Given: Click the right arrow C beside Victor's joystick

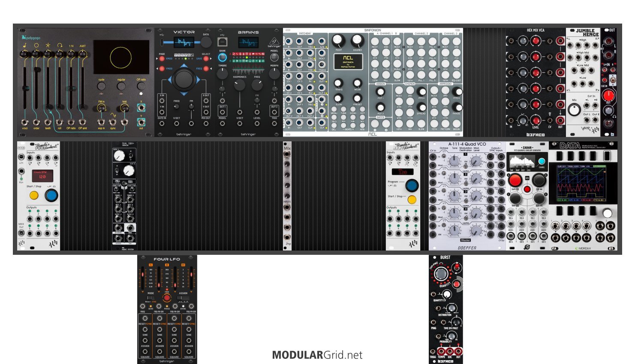Looking at the screenshot, I should point(198,79).
